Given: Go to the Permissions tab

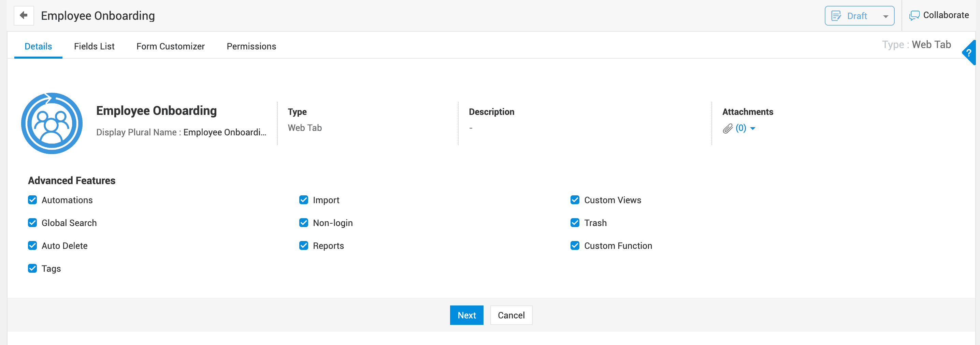Looking at the screenshot, I should 251,46.
